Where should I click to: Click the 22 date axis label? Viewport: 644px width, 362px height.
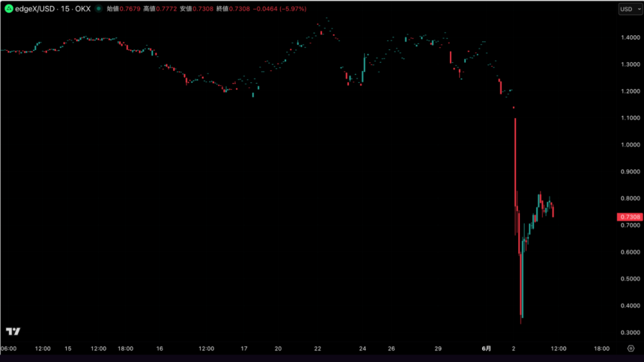(x=318, y=349)
